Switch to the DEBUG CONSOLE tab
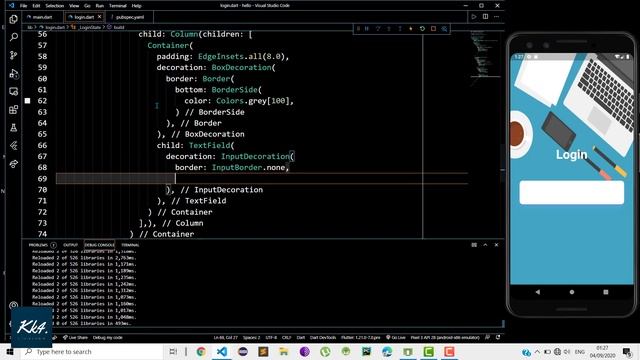640x360 pixels. coord(99,245)
